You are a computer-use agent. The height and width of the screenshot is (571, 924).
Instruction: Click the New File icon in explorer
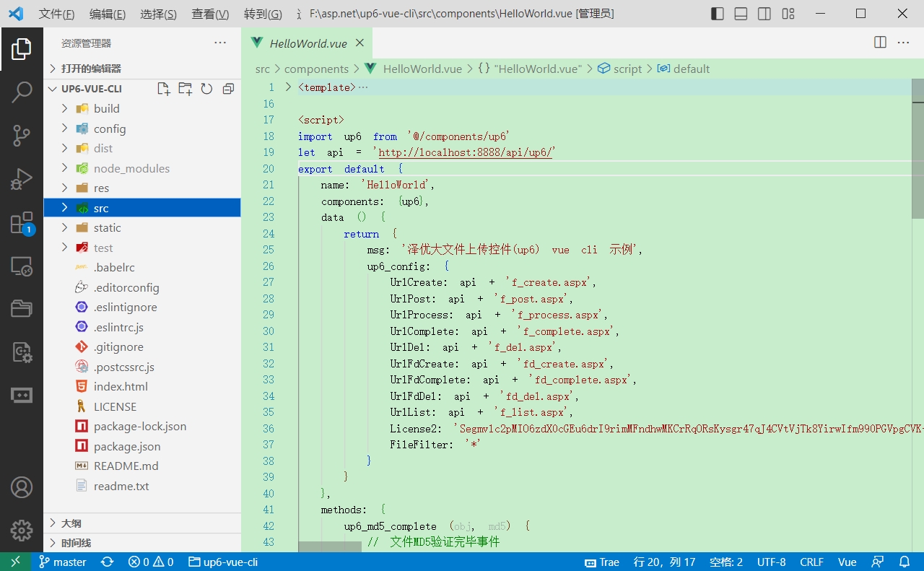pyautogui.click(x=164, y=89)
